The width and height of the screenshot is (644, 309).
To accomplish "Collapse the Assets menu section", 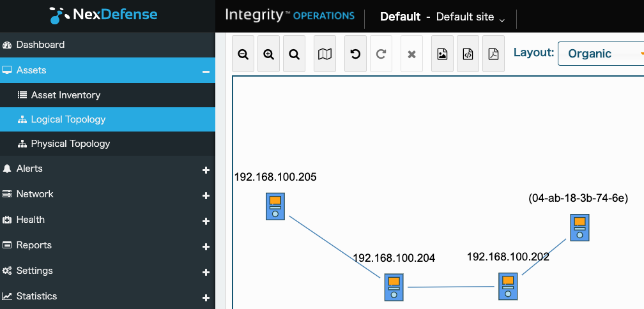I will click(x=206, y=71).
